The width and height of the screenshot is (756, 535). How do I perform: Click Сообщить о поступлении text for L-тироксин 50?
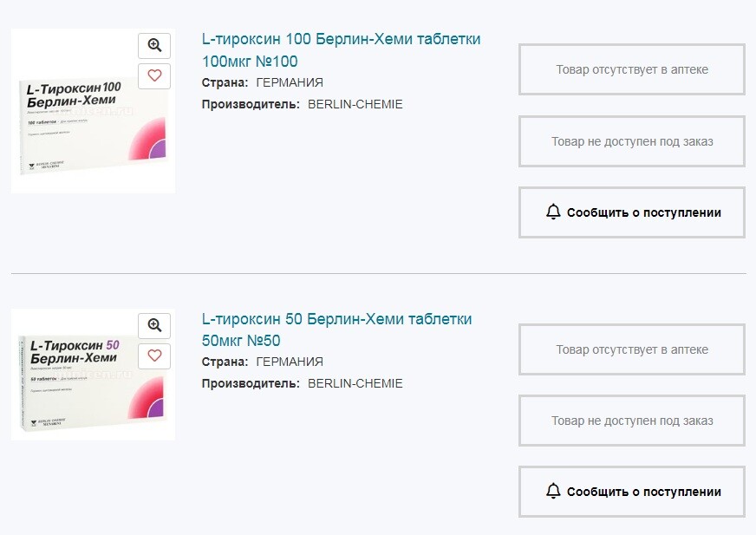click(643, 492)
